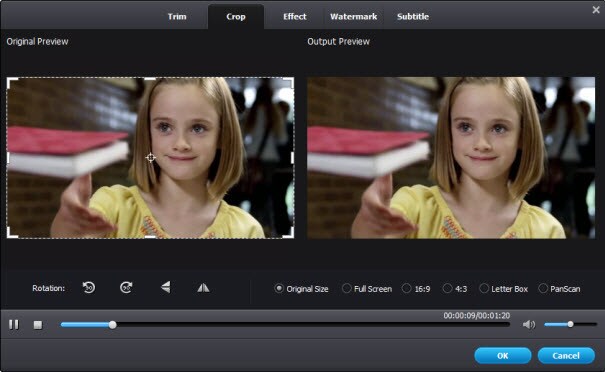Rotate video 90 degrees clockwise
This screenshot has height=372, width=605.
[x=126, y=287]
